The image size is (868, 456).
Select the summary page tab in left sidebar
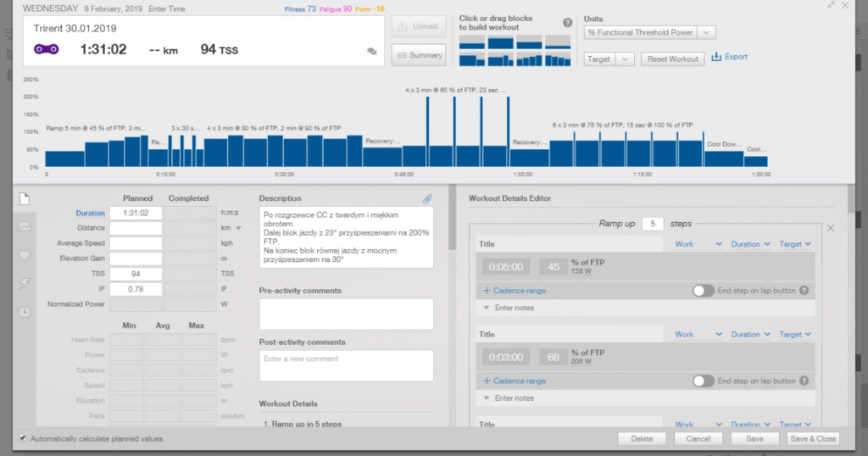(25, 198)
